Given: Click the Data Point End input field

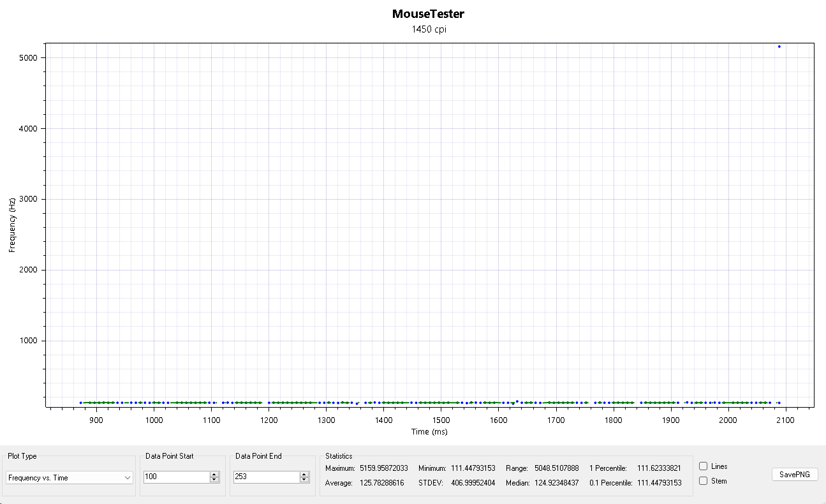Looking at the screenshot, I should (x=266, y=477).
